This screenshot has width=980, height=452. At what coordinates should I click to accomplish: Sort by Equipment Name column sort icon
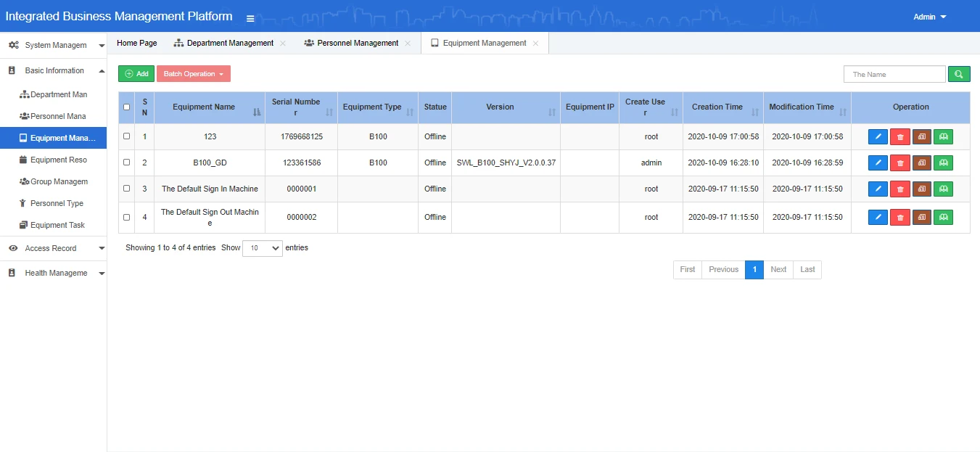[257, 112]
